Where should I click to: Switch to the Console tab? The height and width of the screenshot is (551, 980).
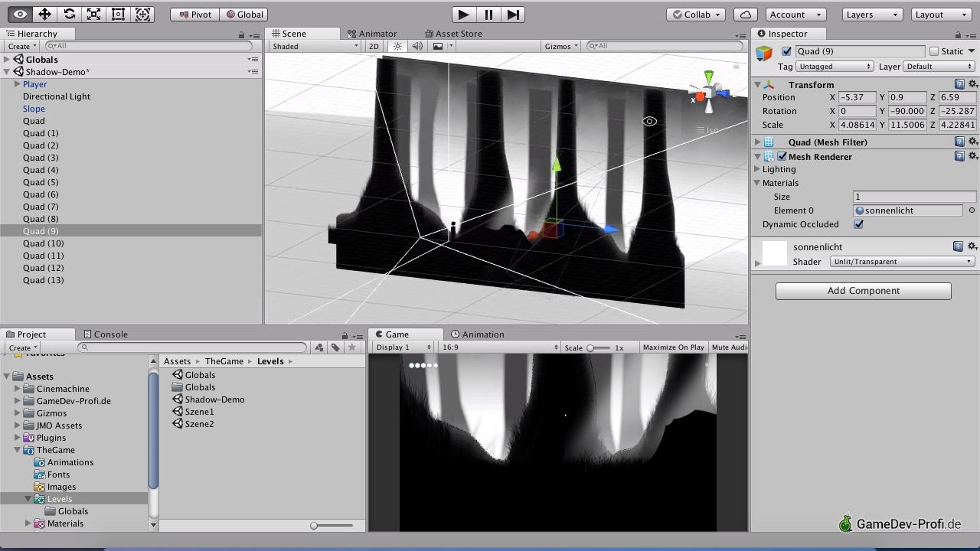106,334
